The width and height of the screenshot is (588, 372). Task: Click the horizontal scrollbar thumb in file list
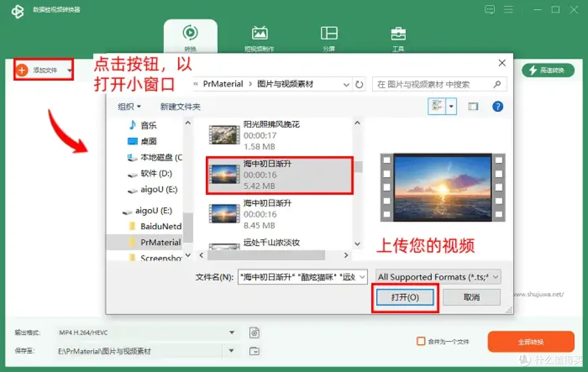click(266, 255)
